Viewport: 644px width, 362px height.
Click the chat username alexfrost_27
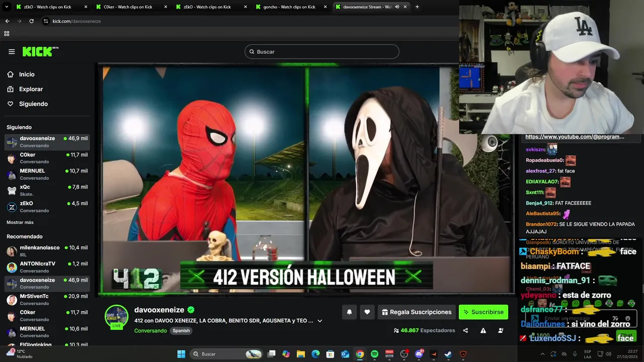pyautogui.click(x=540, y=171)
